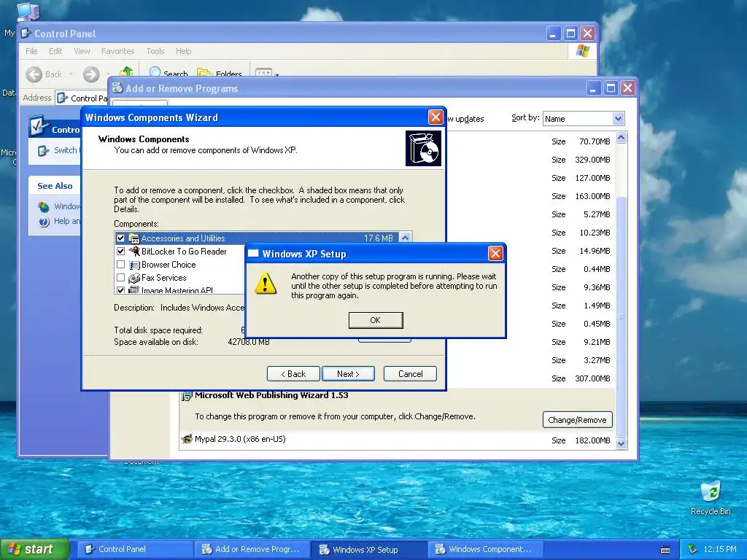Click Change/Remove for Microsoft Web Publishing Wizard
The width and height of the screenshot is (747, 560).
click(x=577, y=420)
